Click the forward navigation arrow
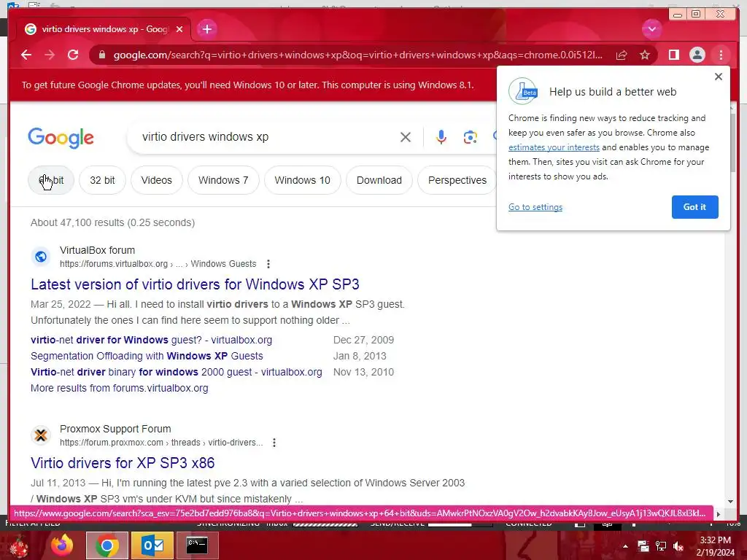The width and height of the screenshot is (747, 560). (x=50, y=55)
